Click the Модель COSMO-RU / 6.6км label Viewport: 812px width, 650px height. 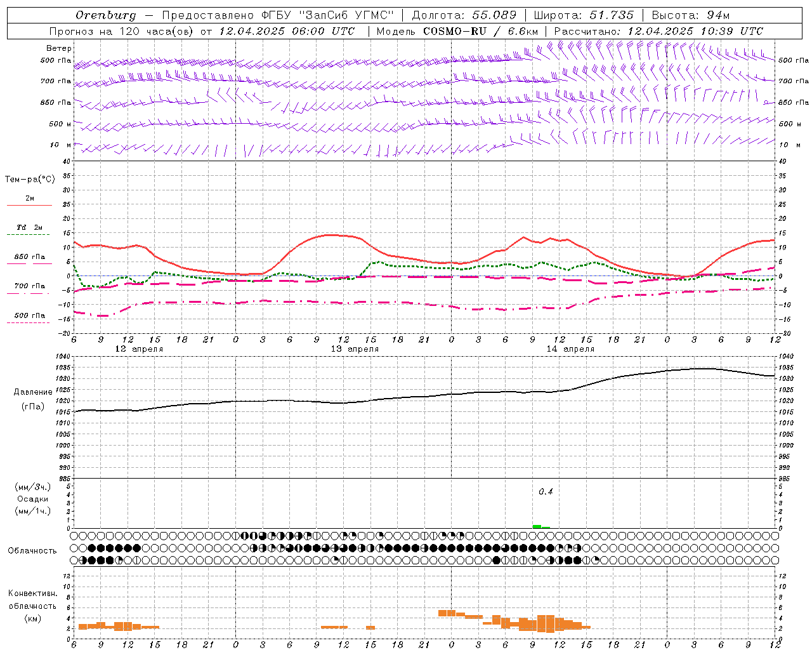[457, 31]
